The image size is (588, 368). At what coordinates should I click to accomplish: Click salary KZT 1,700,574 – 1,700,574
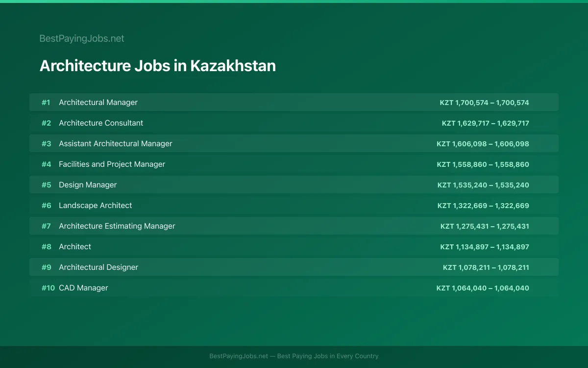pos(484,103)
